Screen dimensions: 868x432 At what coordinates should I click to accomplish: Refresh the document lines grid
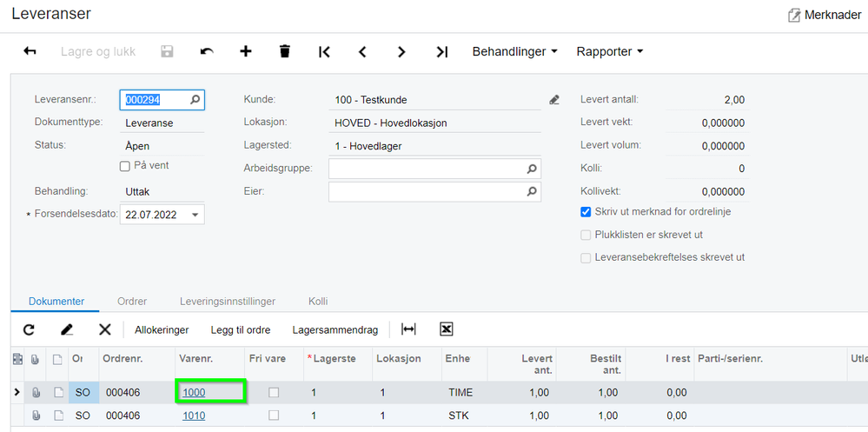(x=29, y=330)
